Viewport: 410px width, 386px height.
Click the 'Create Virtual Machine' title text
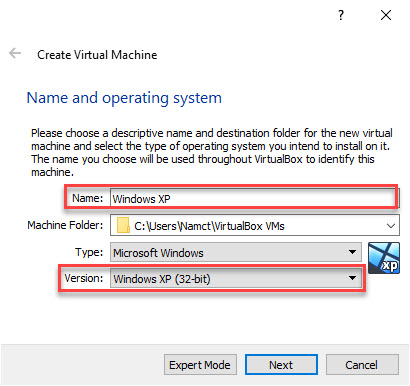pos(97,55)
